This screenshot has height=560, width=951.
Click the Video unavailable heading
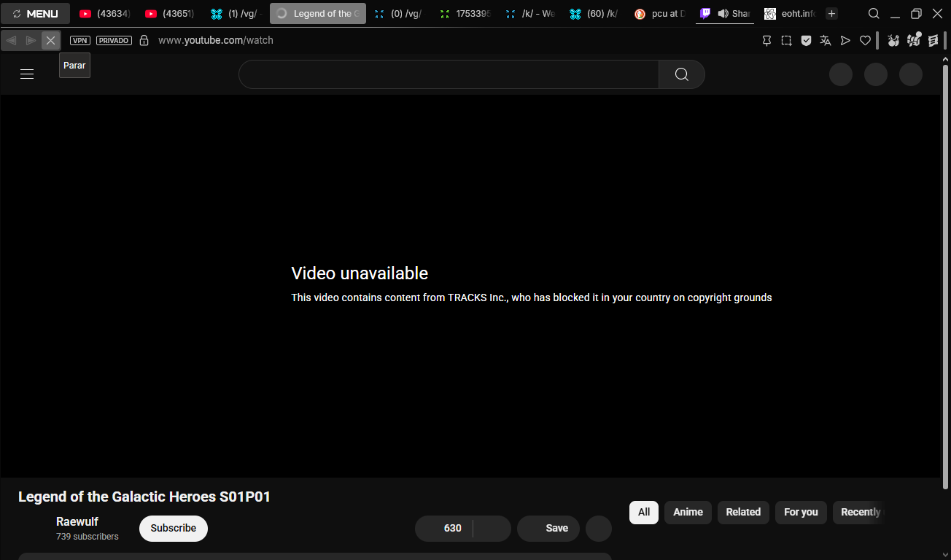point(360,273)
